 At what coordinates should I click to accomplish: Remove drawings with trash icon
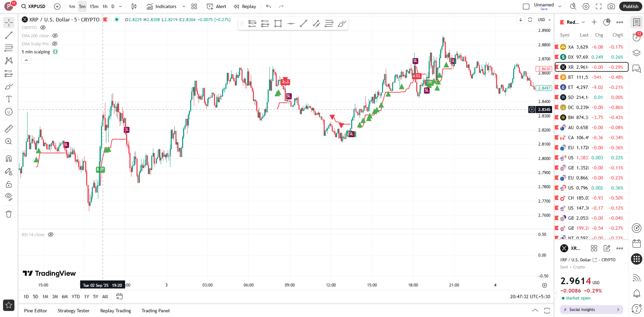tap(9, 214)
